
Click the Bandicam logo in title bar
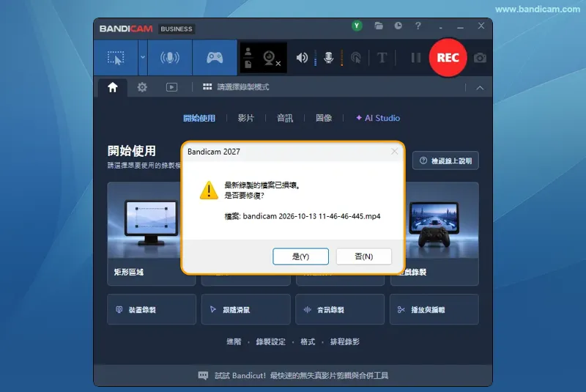point(126,29)
